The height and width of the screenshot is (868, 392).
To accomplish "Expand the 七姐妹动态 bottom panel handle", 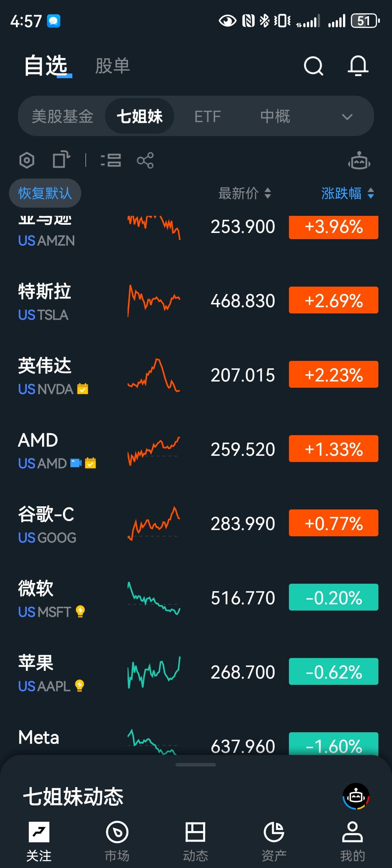I will (196, 765).
